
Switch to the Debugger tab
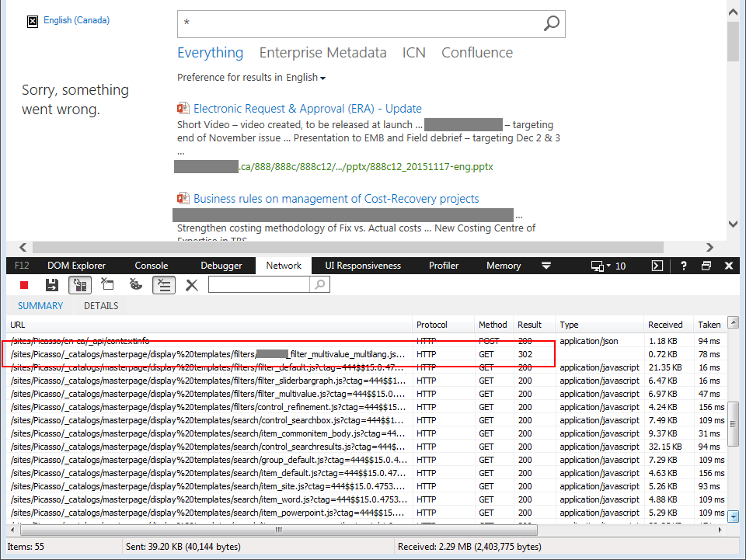click(221, 266)
